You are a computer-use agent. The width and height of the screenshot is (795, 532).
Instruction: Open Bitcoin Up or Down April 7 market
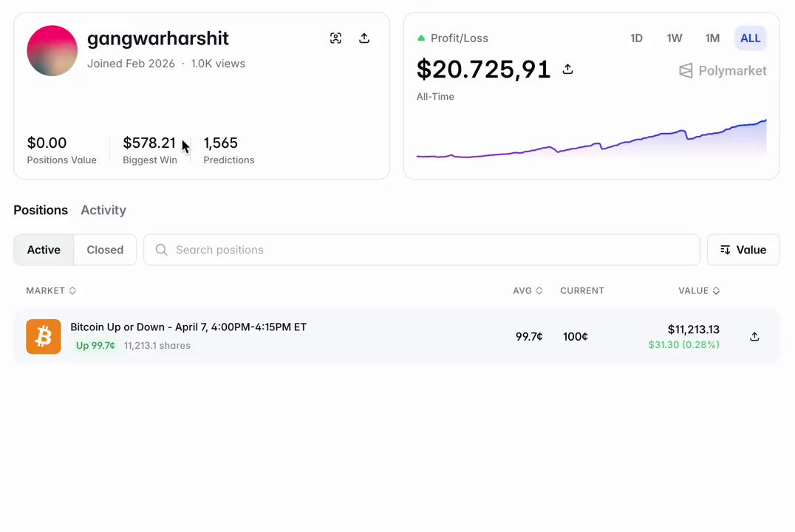click(188, 327)
